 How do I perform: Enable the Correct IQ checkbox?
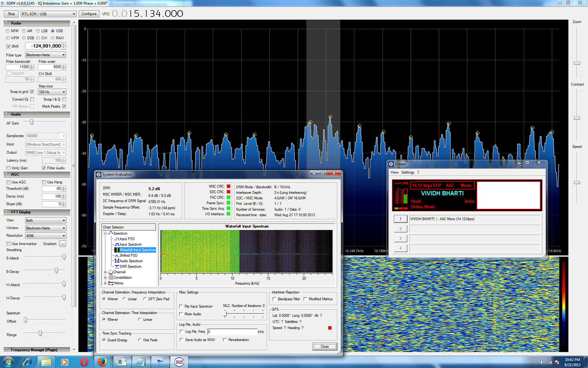pos(32,99)
